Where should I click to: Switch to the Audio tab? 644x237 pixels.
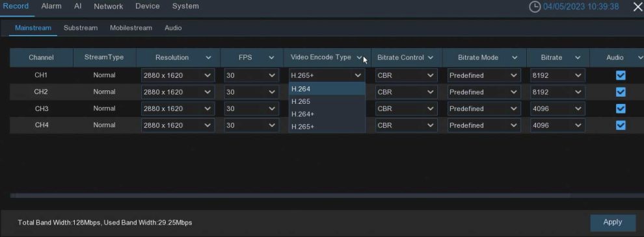(x=173, y=28)
